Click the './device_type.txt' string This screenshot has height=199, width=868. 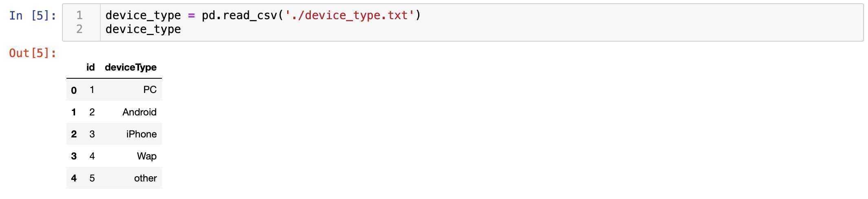[349, 15]
